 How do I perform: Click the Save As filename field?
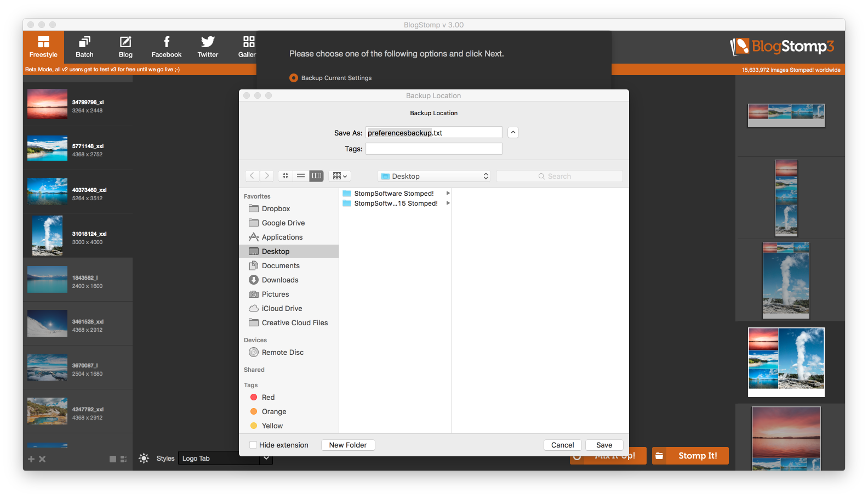pos(434,133)
